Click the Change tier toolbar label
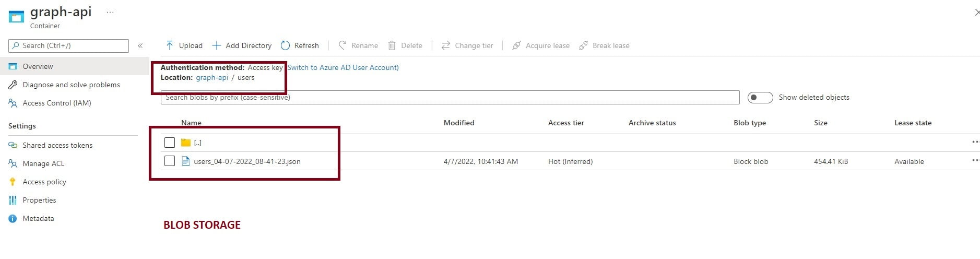The height and width of the screenshot is (259, 980). point(474,45)
